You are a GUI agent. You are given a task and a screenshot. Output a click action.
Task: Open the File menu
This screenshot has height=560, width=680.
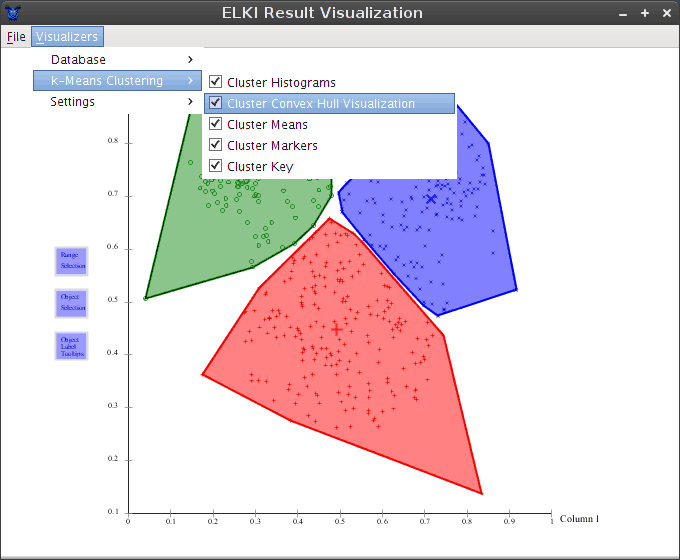pyautogui.click(x=16, y=37)
